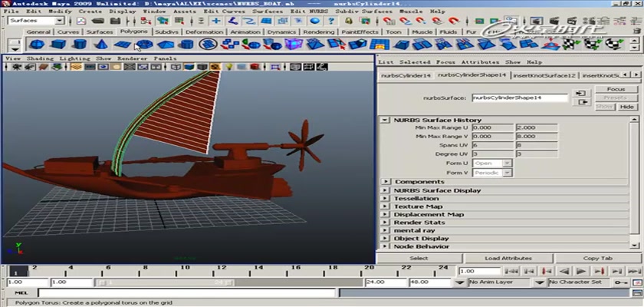Open the Edit NURBS menu
The image size is (644, 307).
coord(307,11)
